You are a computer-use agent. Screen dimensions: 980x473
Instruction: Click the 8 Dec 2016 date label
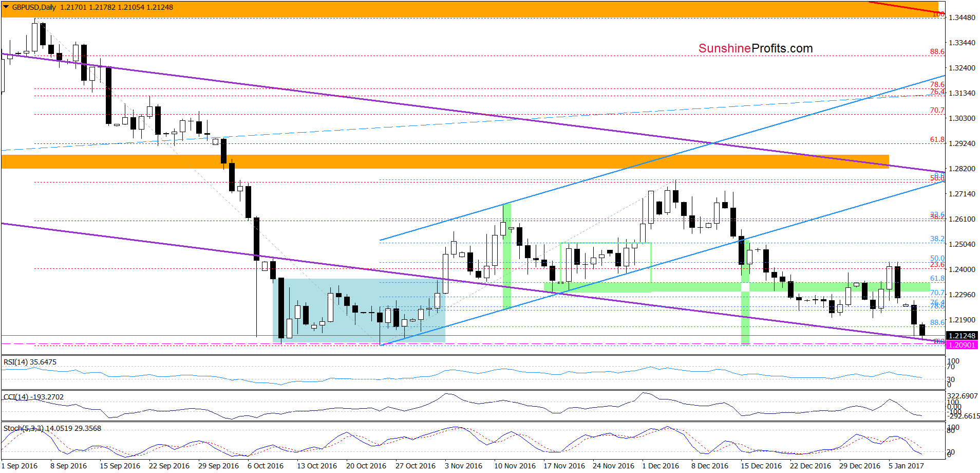[x=710, y=466]
